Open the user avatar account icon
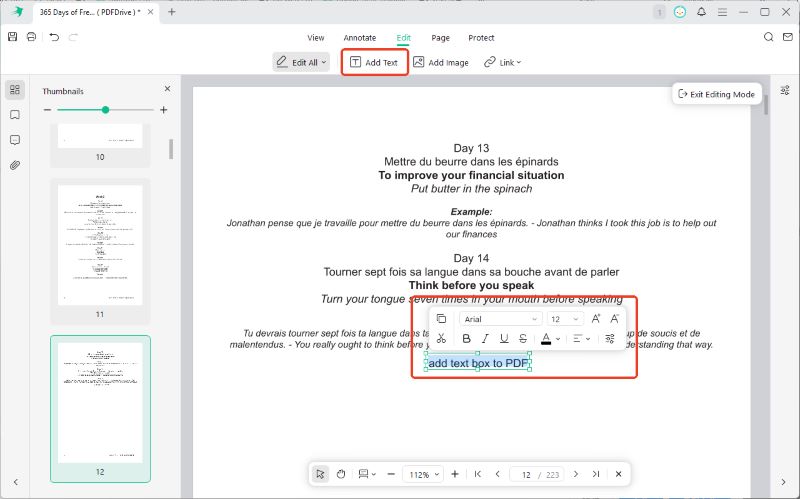 pos(680,12)
